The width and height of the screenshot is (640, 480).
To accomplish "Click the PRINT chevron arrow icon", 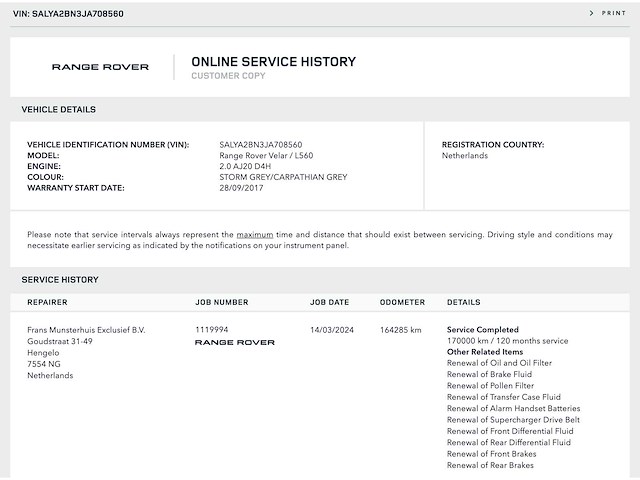I will coord(592,13).
